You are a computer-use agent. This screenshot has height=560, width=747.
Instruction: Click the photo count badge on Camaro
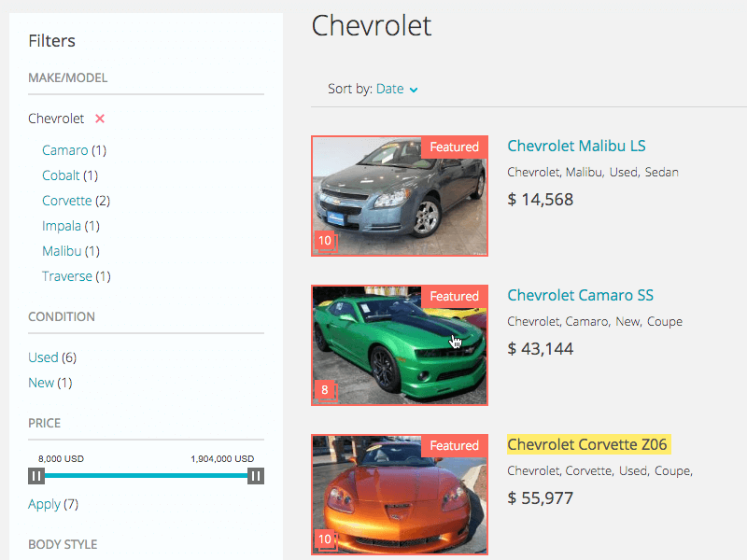coord(325,390)
